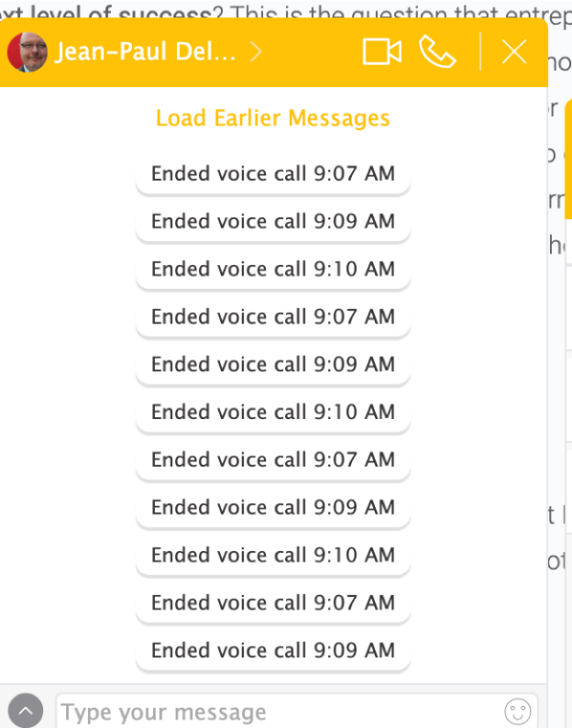Select first 'Ended voice call 9:07 AM' entry
Viewport: 572px width, 728px height.
273,174
